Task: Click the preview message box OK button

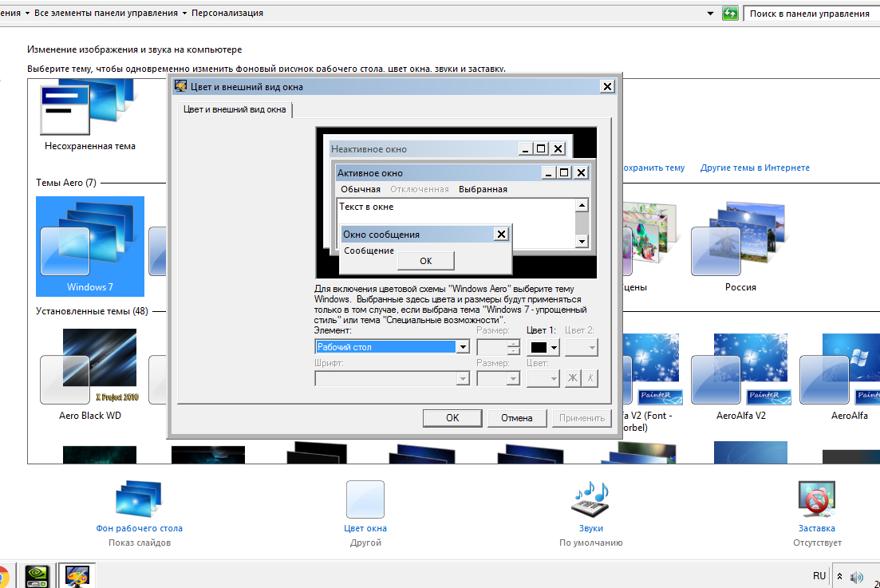Action: pos(426,261)
